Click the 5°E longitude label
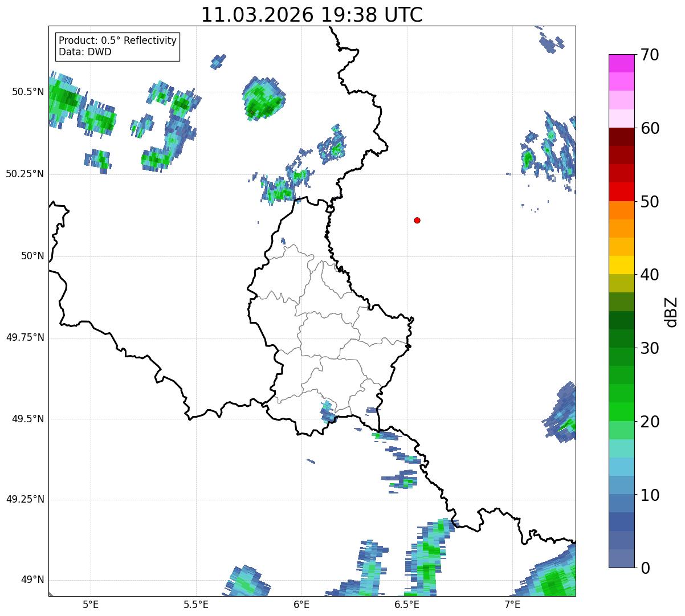This screenshot has height=616, width=685. click(x=91, y=605)
